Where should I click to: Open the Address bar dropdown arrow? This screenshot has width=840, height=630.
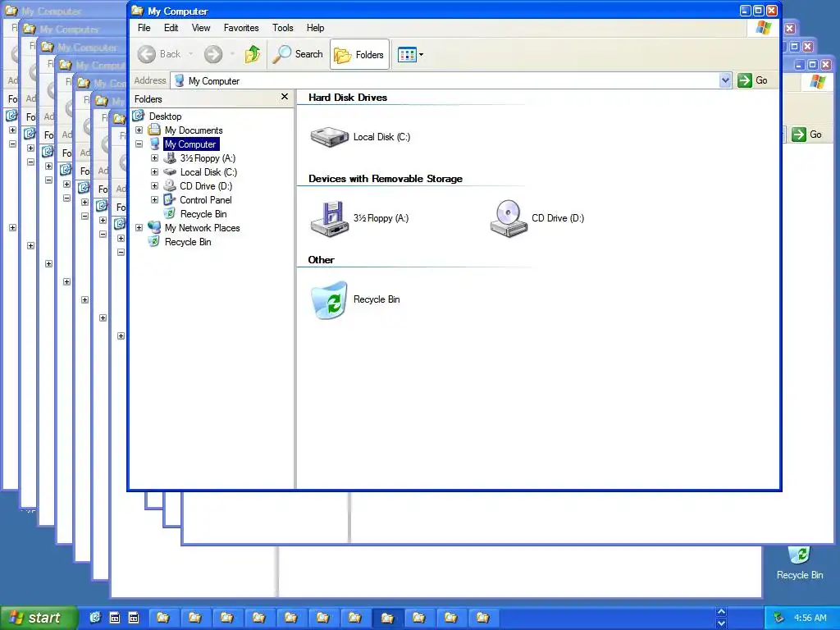click(725, 80)
